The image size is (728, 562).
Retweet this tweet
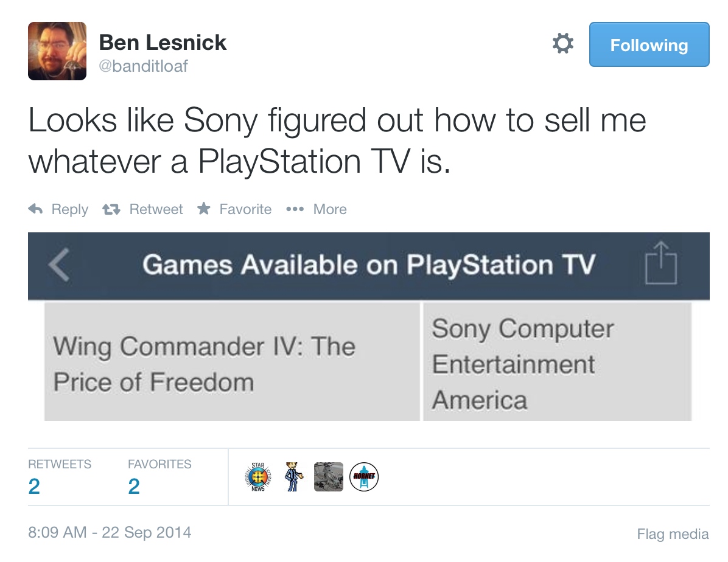tap(143, 209)
